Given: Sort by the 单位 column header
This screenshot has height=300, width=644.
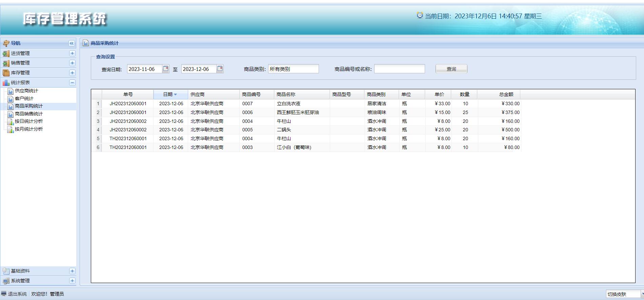Looking at the screenshot, I should point(412,94).
